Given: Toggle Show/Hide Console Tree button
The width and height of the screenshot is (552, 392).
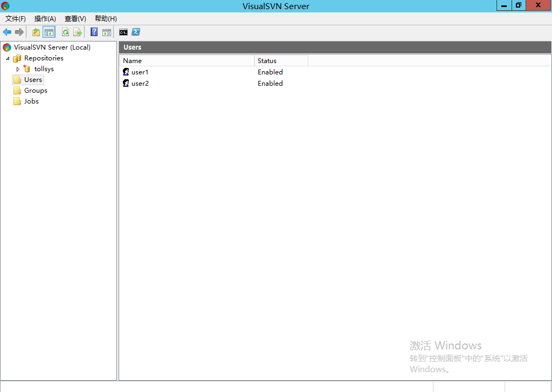Looking at the screenshot, I should tap(49, 32).
